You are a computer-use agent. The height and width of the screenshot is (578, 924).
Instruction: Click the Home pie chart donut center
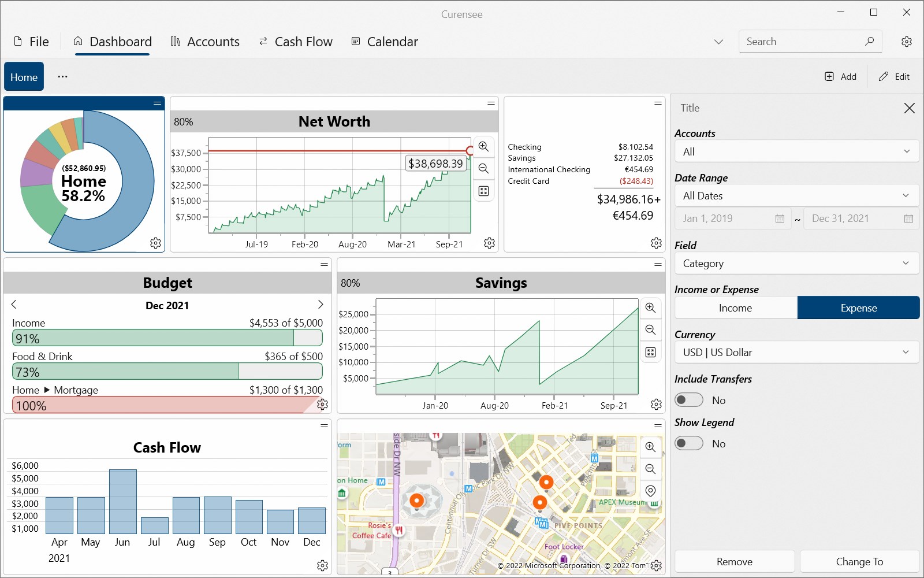tap(84, 181)
